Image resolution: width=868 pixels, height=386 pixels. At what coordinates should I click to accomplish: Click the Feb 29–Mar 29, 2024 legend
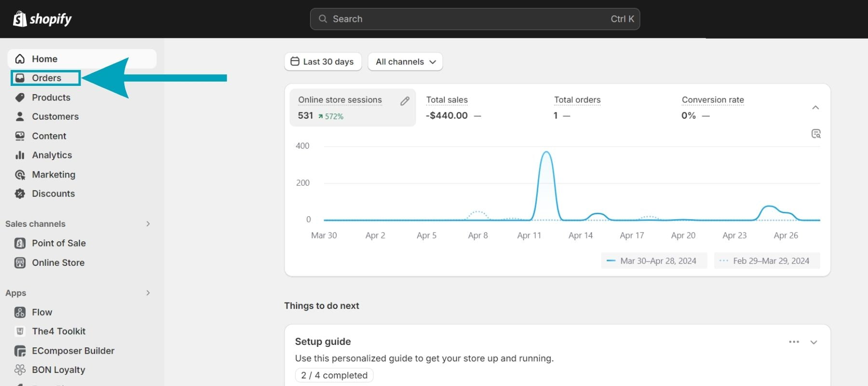(x=767, y=261)
